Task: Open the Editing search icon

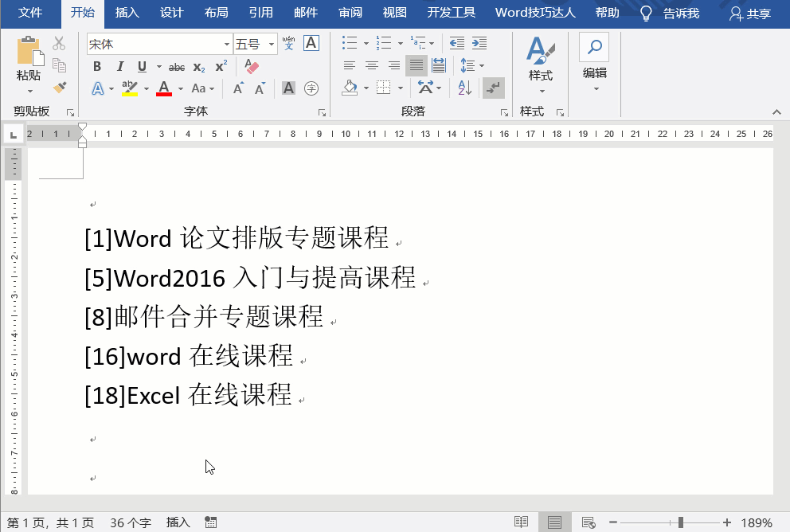Action: click(x=595, y=47)
